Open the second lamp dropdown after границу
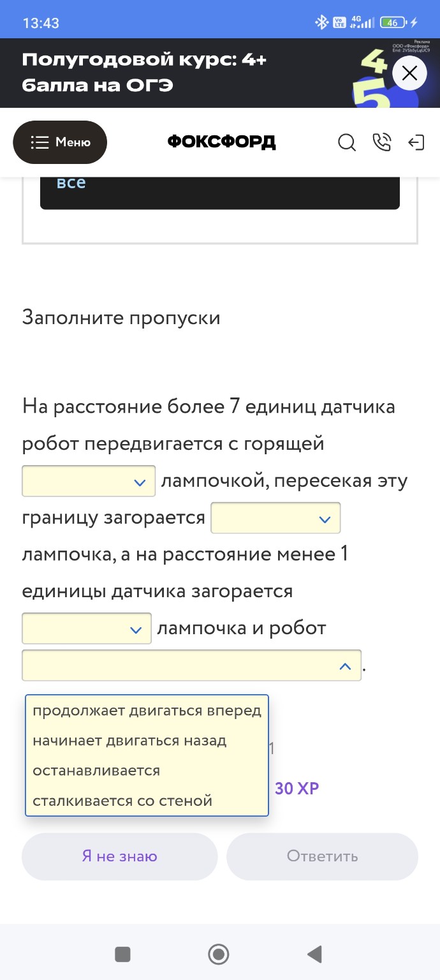Screen dimensions: 440x980 tap(275, 518)
